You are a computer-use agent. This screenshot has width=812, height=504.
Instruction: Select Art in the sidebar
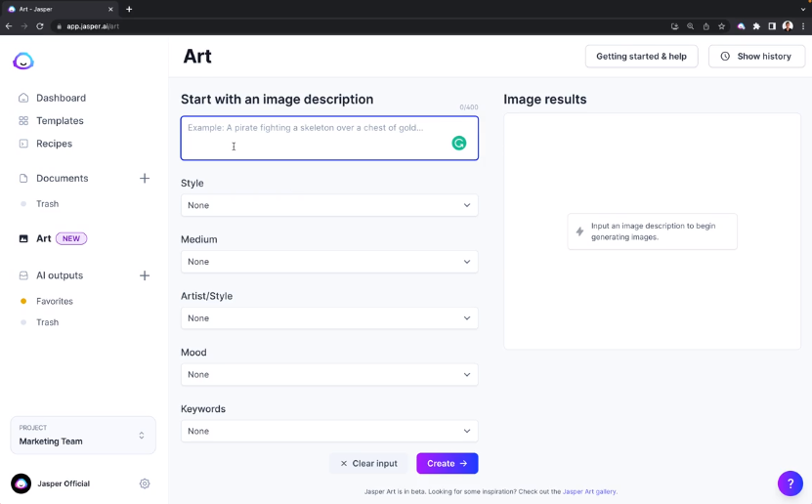click(x=44, y=238)
